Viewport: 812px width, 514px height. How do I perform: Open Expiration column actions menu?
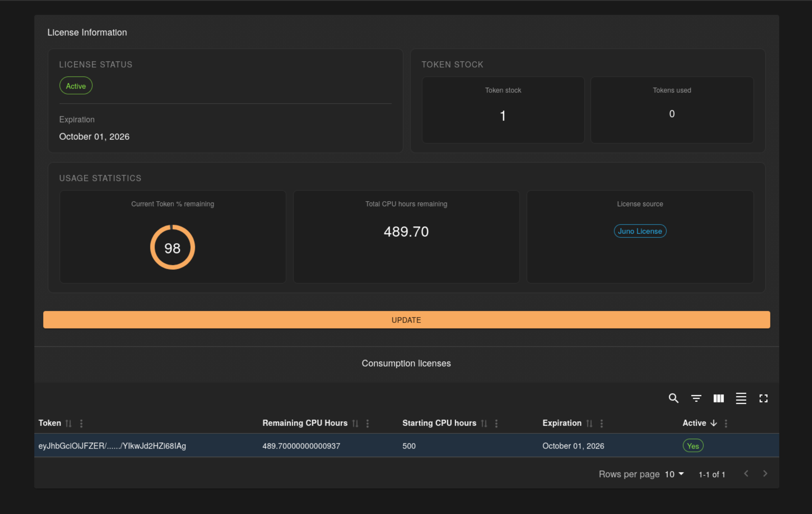click(x=602, y=423)
